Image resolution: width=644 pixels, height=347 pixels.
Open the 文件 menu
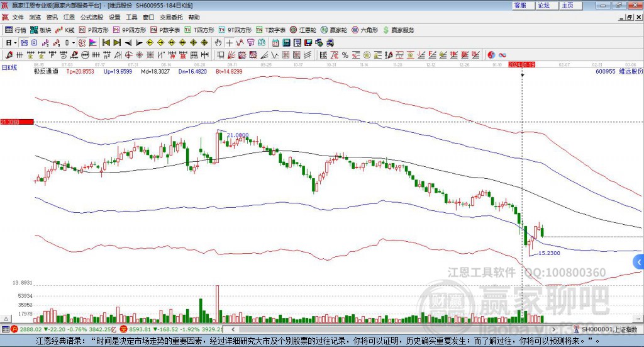point(18,17)
